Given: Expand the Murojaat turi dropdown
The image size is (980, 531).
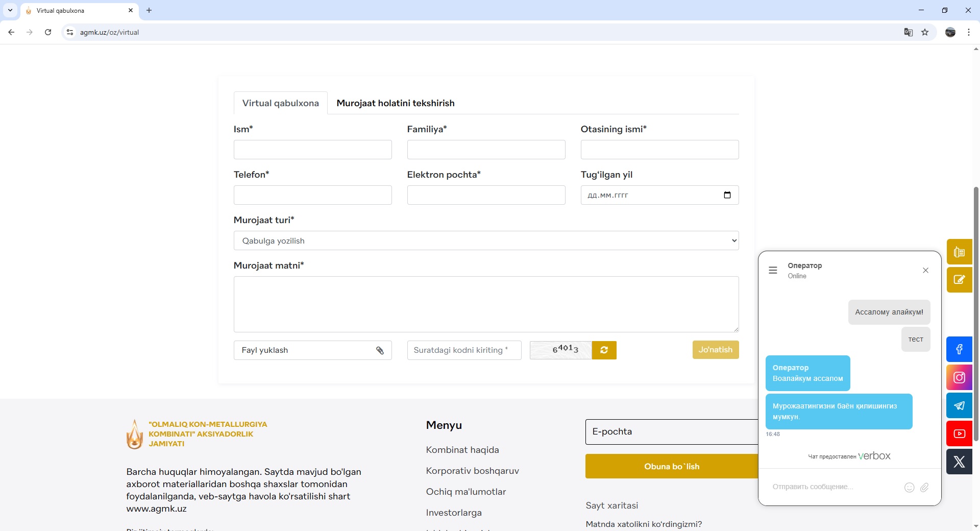Looking at the screenshot, I should (x=486, y=240).
